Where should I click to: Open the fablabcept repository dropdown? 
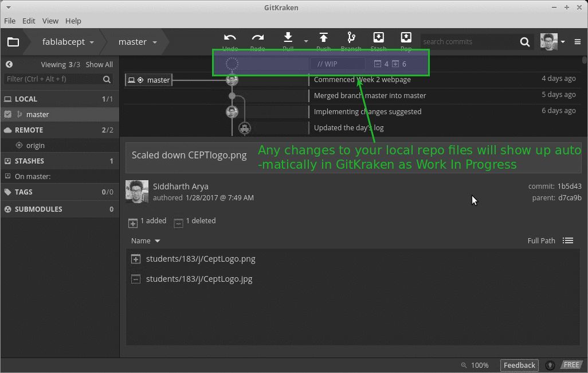[x=68, y=42]
